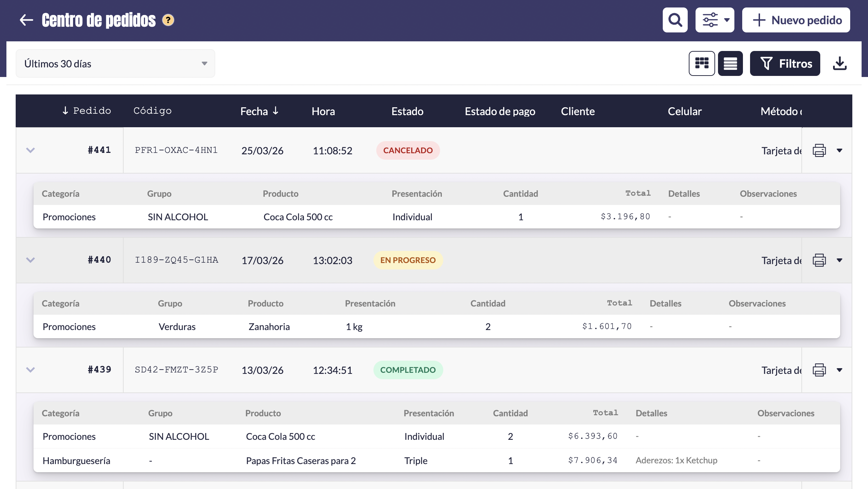Collapse order #441 details
Image resolution: width=868 pixels, height=489 pixels.
click(x=31, y=150)
